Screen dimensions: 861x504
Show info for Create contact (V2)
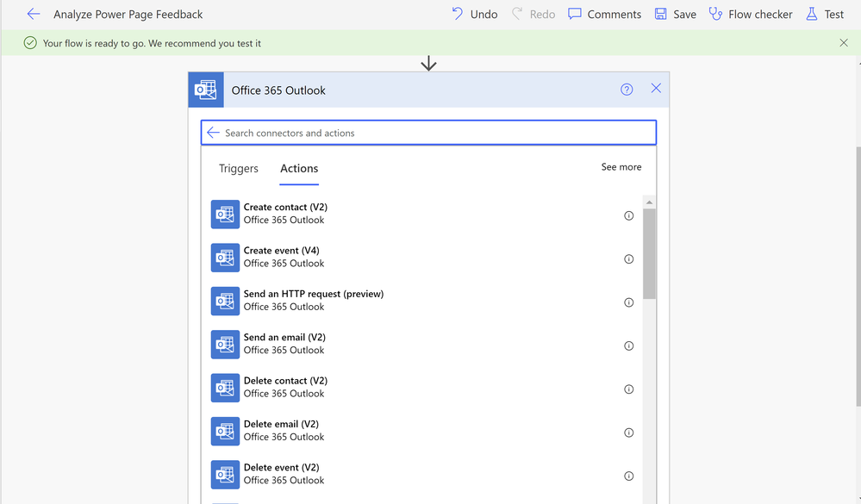click(x=628, y=215)
